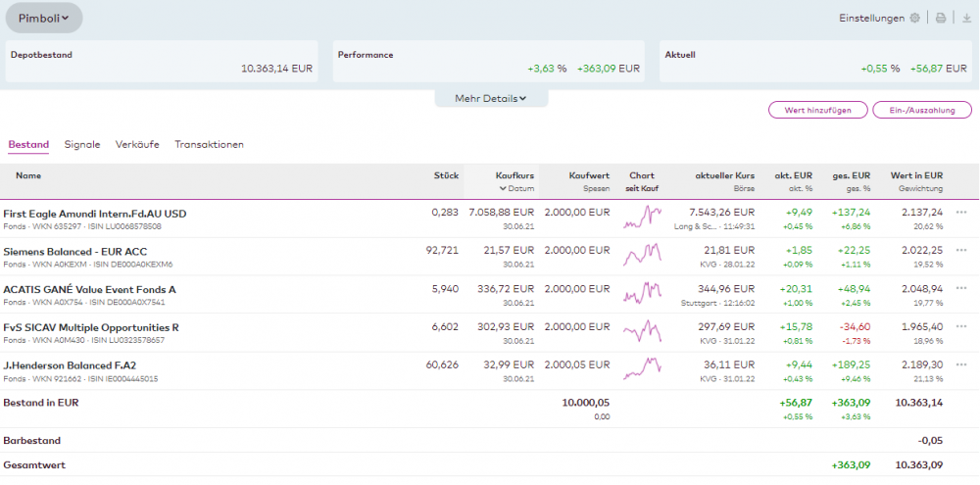
Task: Open FvS SICAV Multiple Opportunities R fund link
Action: [x=91, y=327]
